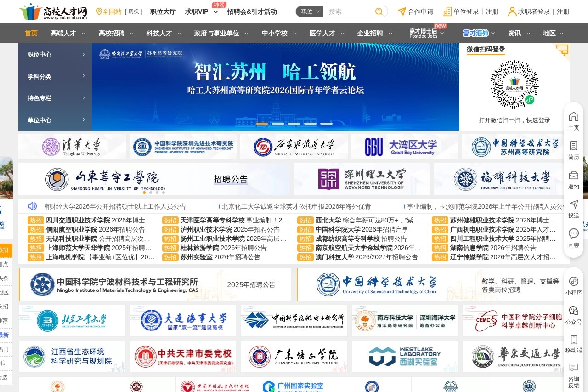The image size is (588, 392).
Task: Open 石家庄铁道大学 logo banner
Action: tap(294, 147)
